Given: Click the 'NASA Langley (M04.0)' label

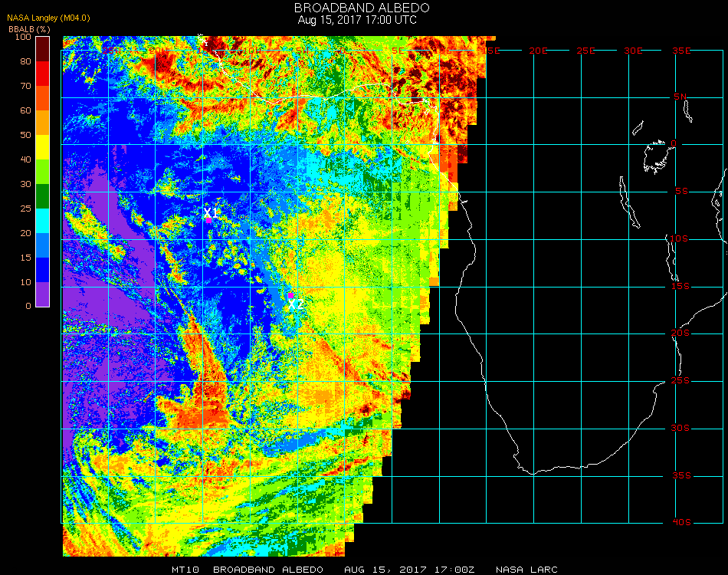Looking at the screenshot, I should click(x=48, y=18).
